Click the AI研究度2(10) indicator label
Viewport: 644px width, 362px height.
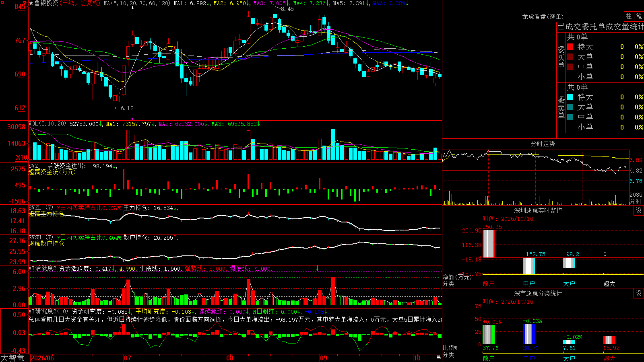(x=48, y=311)
